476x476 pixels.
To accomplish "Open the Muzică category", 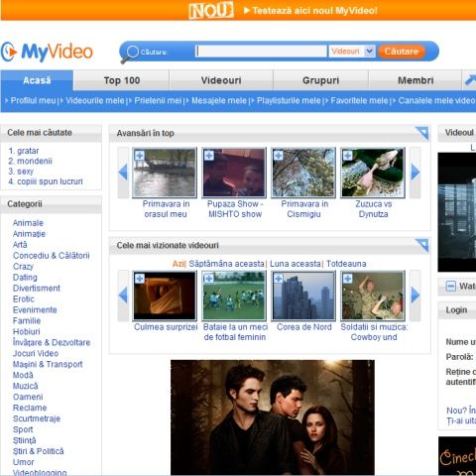I will (25, 386).
